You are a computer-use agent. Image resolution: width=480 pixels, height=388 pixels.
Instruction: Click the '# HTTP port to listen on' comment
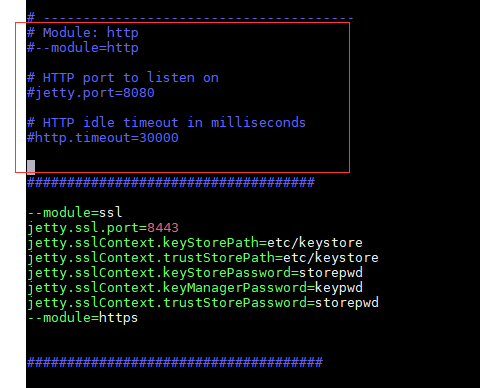[x=123, y=78]
